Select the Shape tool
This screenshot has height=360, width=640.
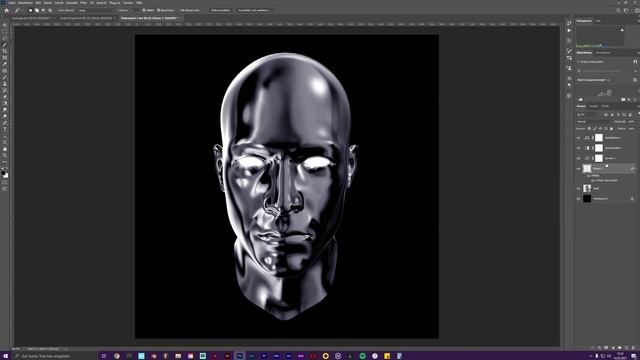[5, 142]
